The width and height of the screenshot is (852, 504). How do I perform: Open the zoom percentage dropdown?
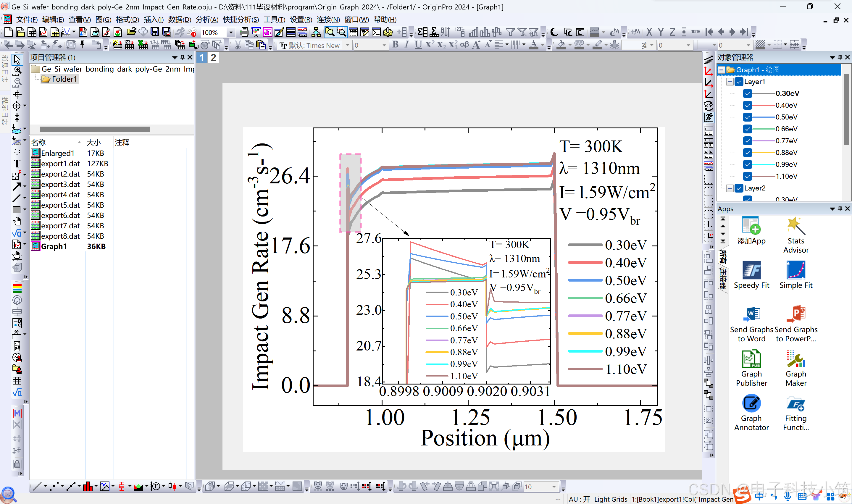[x=231, y=33]
